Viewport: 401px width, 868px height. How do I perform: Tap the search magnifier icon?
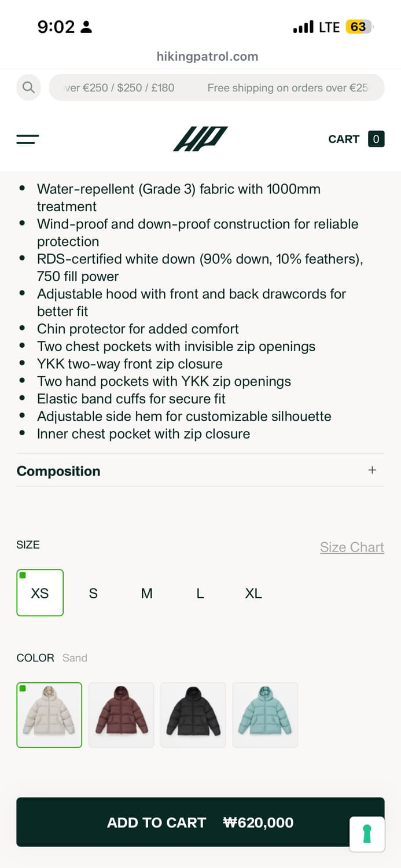pos(28,87)
